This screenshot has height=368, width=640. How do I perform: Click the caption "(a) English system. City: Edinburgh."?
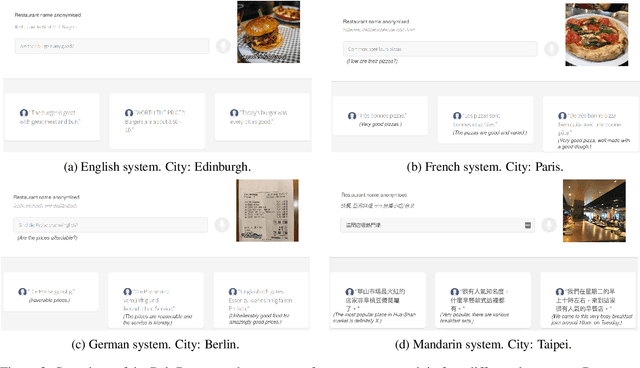point(157,167)
